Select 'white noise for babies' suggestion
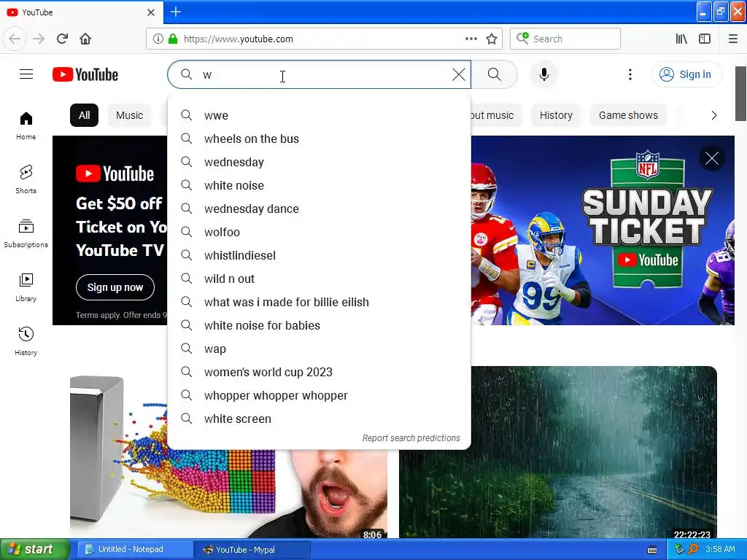747x560 pixels. (x=320, y=325)
